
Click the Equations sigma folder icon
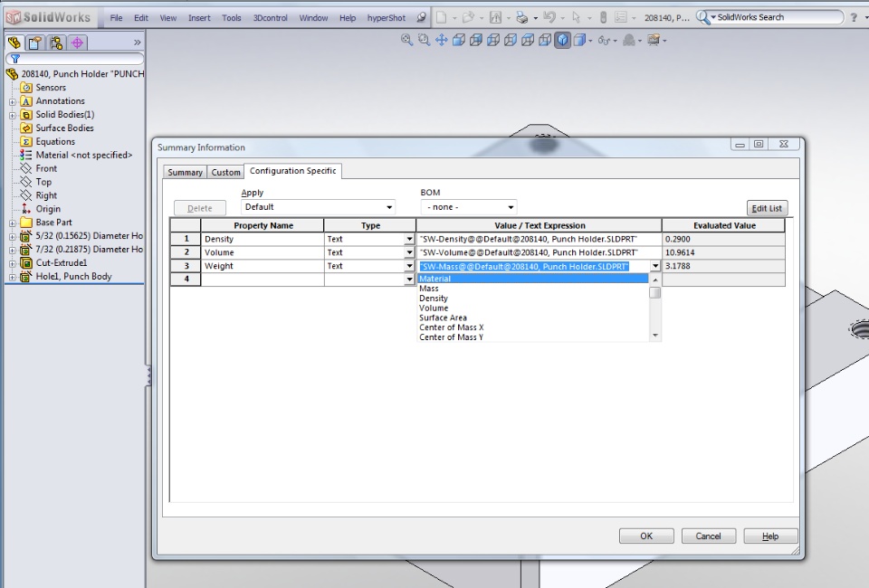tap(26, 142)
